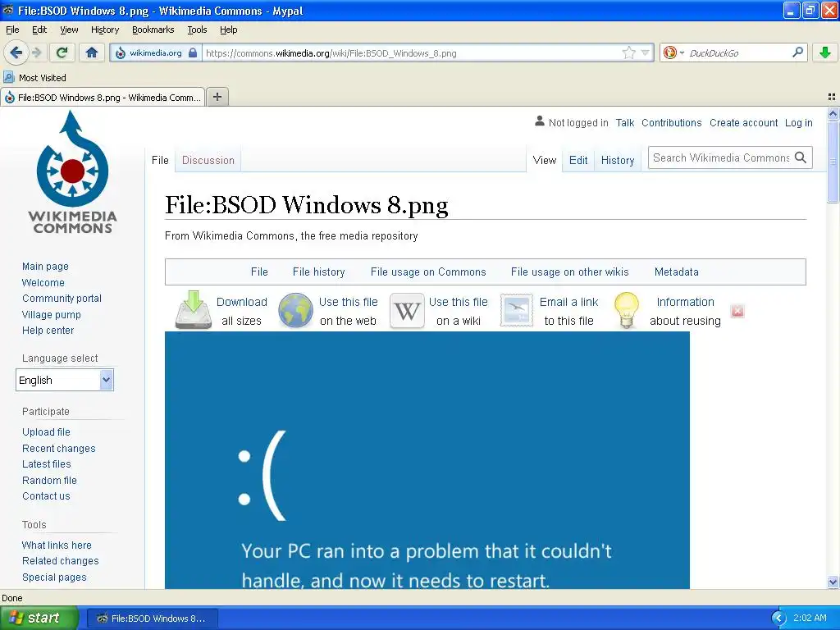
Task: Open Main page sidebar link
Action: coord(45,267)
